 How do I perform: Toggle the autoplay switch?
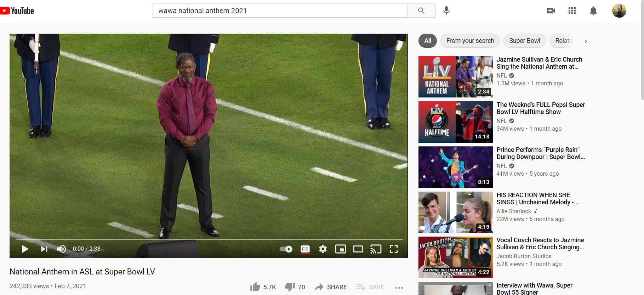[286, 249]
